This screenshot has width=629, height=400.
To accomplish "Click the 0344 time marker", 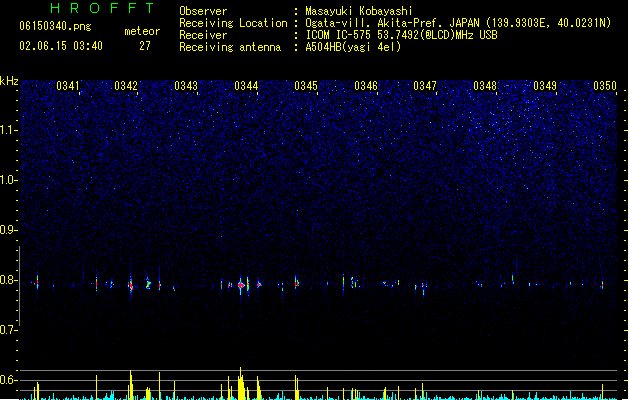I will [246, 86].
